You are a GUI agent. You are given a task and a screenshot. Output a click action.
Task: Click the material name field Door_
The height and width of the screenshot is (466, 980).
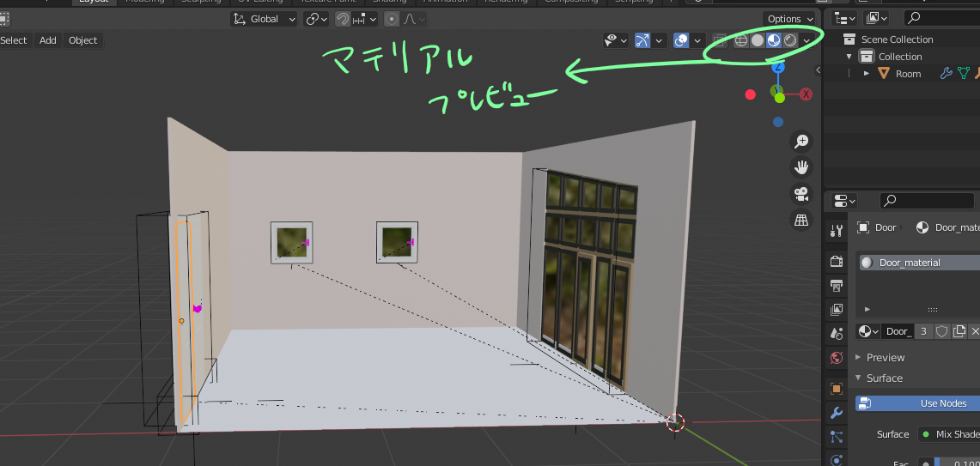click(898, 332)
